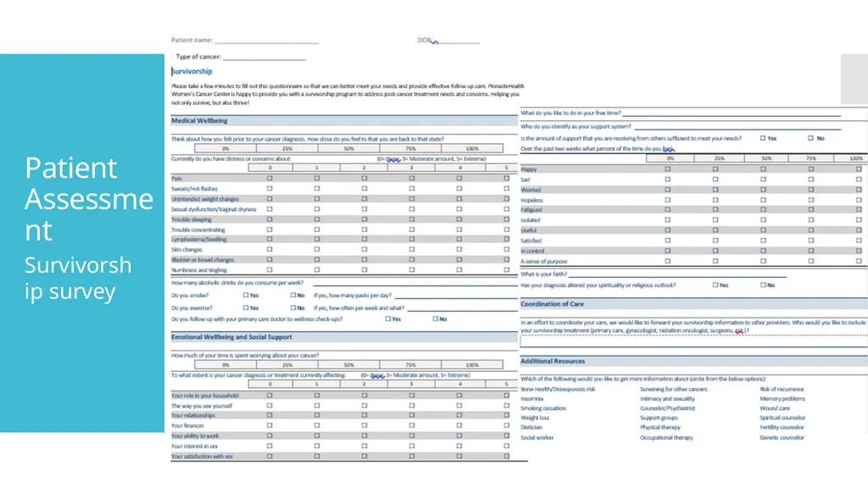This screenshot has width=868, height=487.
Task: Click the Coordination of Care section header
Action: click(693, 304)
